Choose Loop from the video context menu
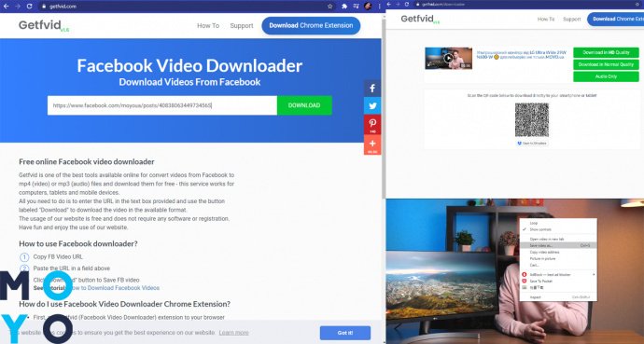Screen dimensions: 644x344 [x=558, y=223]
